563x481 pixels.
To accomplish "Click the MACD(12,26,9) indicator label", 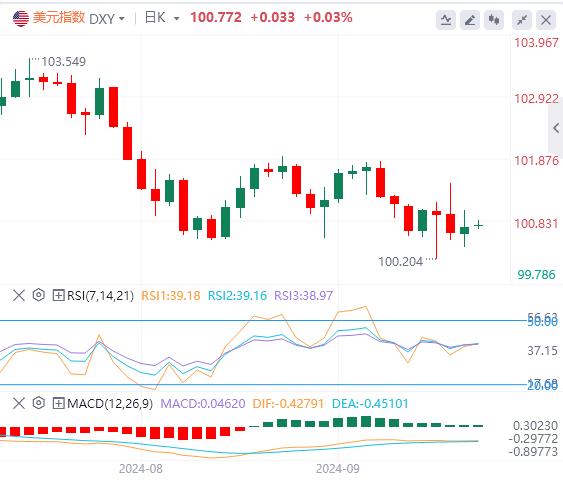I will [x=110, y=404].
